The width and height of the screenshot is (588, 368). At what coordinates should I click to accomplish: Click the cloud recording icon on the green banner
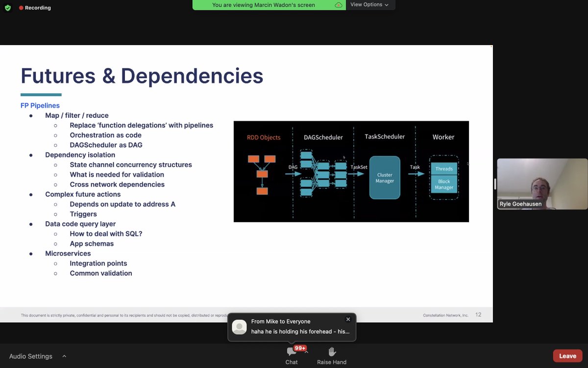pos(338,4)
